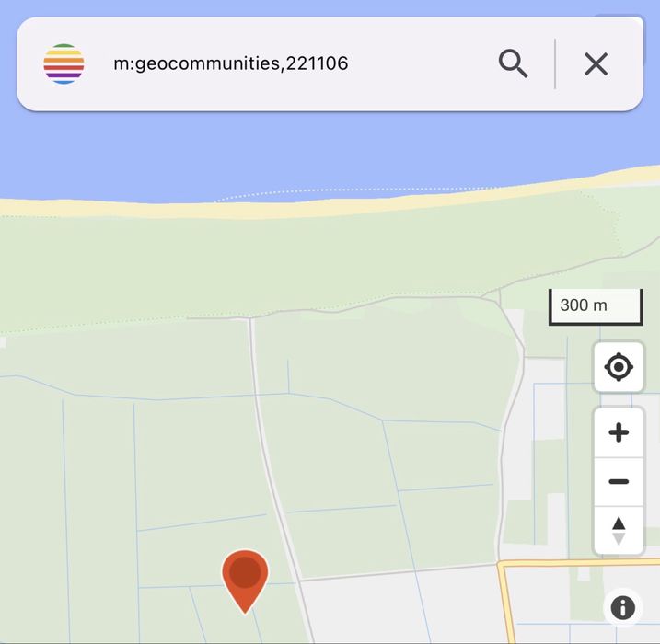Click the magnifier search icon

(x=513, y=63)
